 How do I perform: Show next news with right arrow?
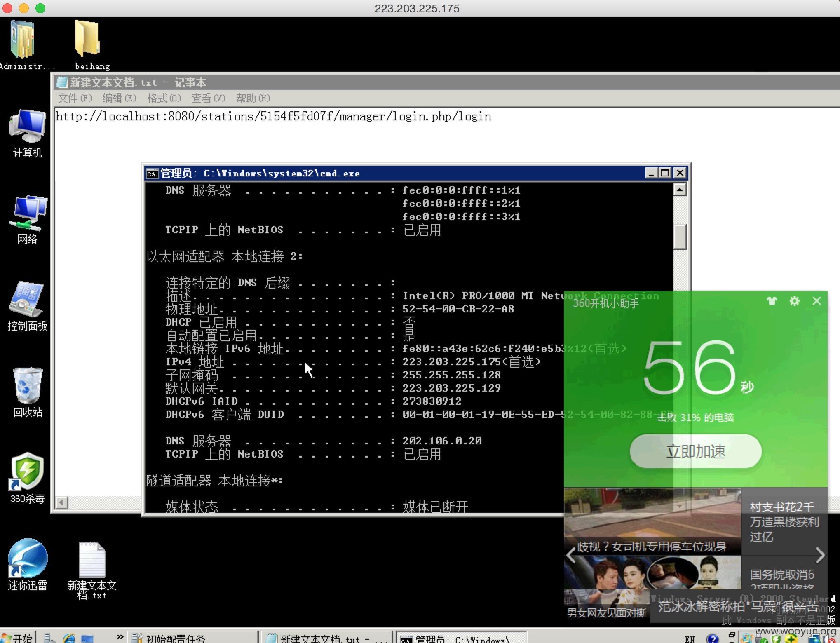pyautogui.click(x=820, y=555)
